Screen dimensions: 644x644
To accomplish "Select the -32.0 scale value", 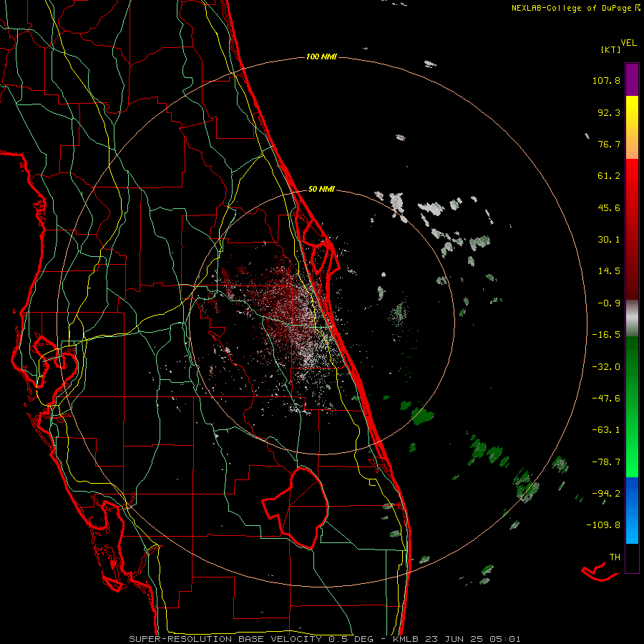I will coord(606,367).
